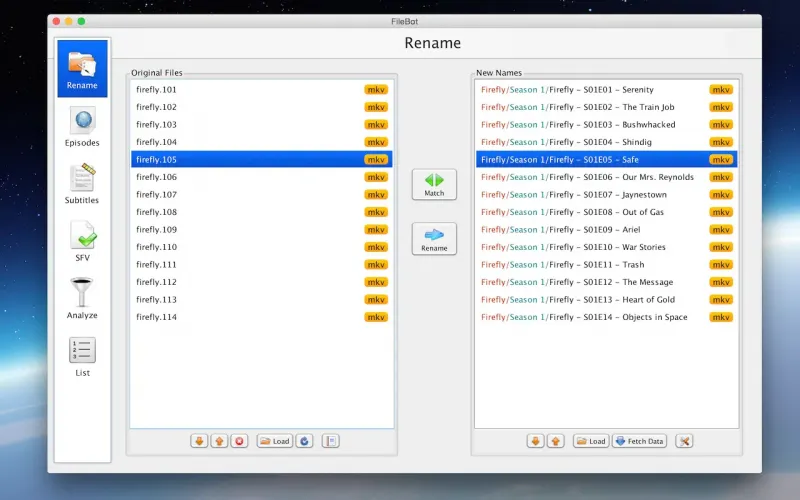Image resolution: width=800 pixels, height=500 pixels.
Task: Click the mkv badge on Serenity row
Action: pos(721,90)
